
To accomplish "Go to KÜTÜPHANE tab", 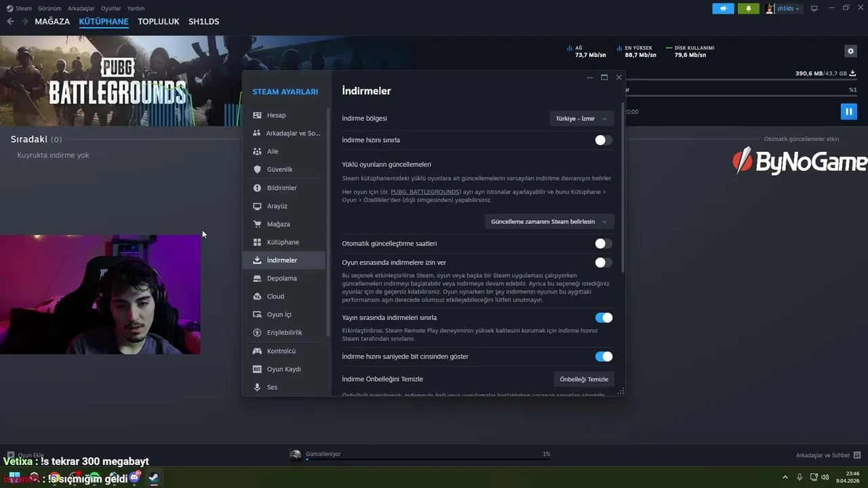I will (104, 22).
